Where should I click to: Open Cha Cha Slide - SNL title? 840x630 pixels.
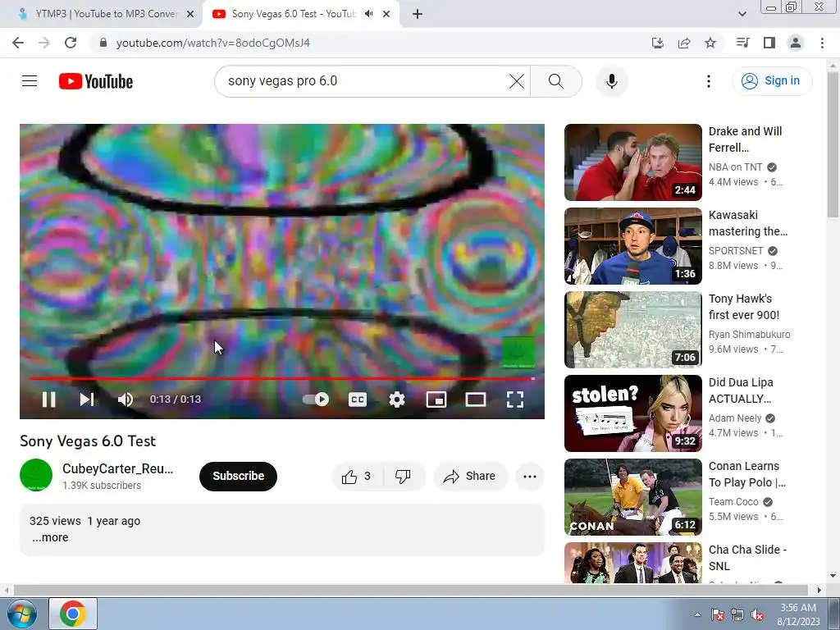click(747, 558)
